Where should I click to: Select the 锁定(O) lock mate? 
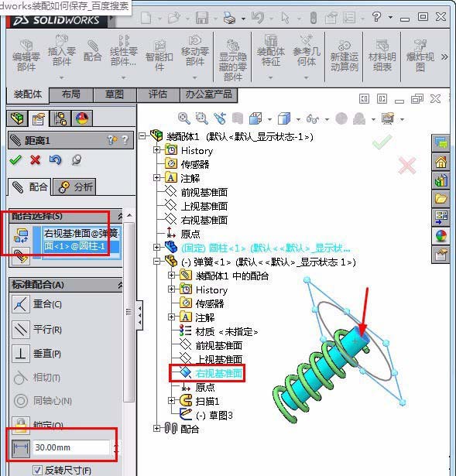[x=21, y=425]
